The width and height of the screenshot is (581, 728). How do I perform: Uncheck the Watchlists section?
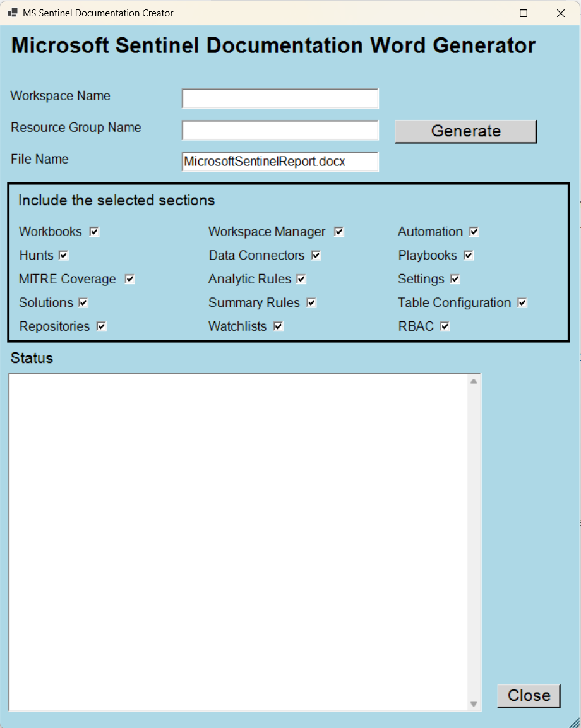(278, 326)
